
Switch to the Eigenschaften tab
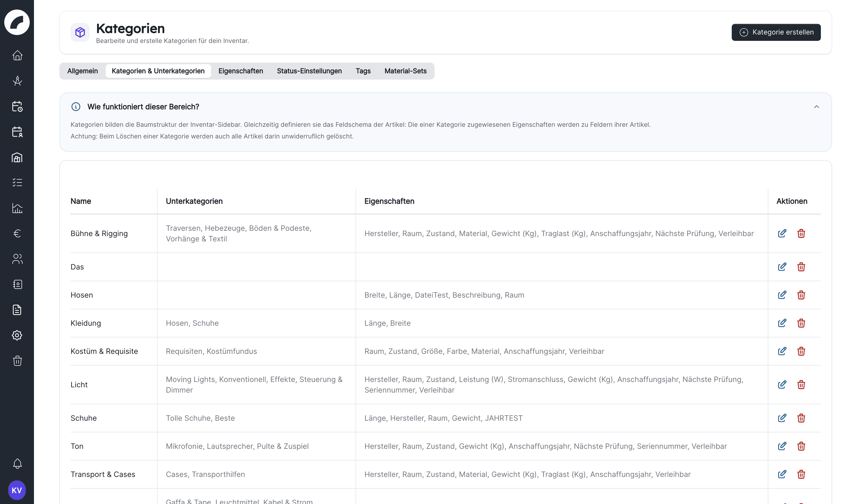[240, 71]
